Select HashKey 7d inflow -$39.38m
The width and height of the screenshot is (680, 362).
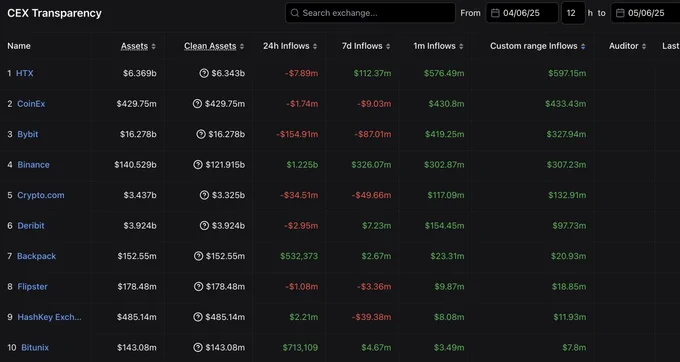point(371,317)
